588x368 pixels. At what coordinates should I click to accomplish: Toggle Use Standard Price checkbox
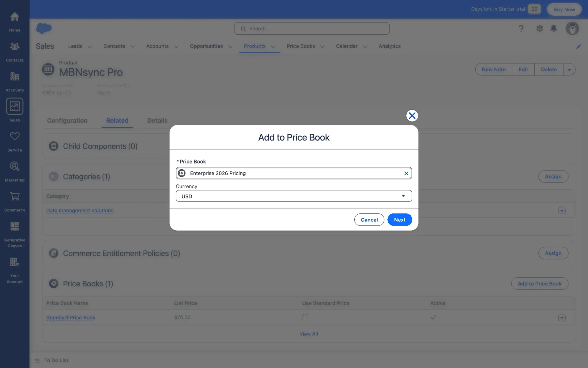tap(305, 317)
